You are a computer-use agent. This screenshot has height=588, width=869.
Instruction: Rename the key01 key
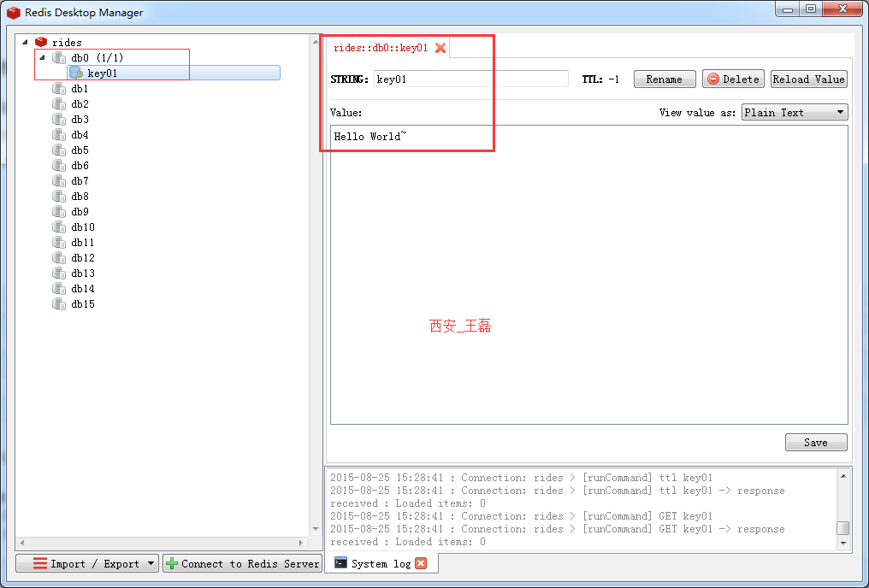click(x=665, y=79)
